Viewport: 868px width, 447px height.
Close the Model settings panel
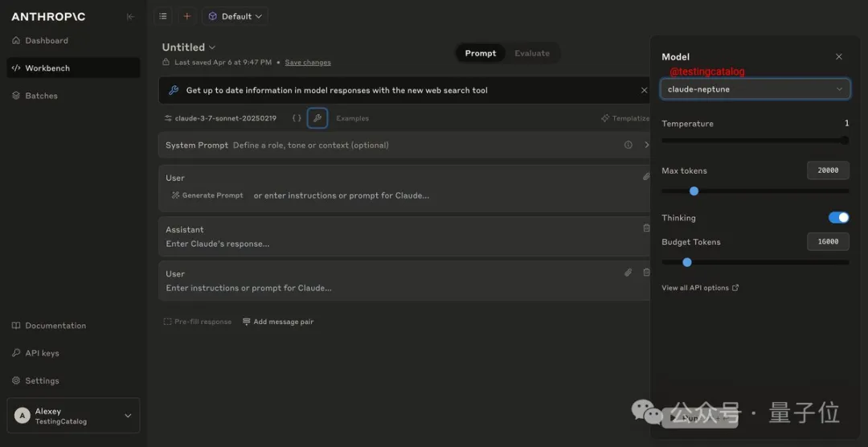(838, 57)
